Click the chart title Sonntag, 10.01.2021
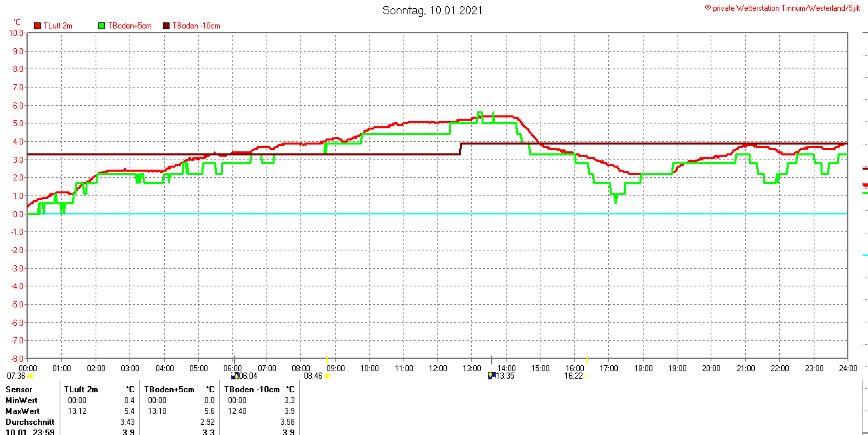The width and height of the screenshot is (868, 435). (433, 10)
